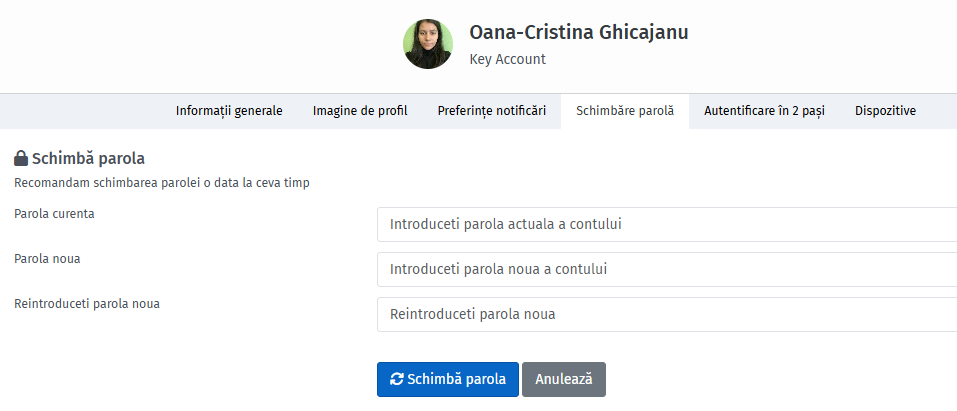The height and width of the screenshot is (411, 957).
Task: Click the new password input field
Action: point(667,269)
